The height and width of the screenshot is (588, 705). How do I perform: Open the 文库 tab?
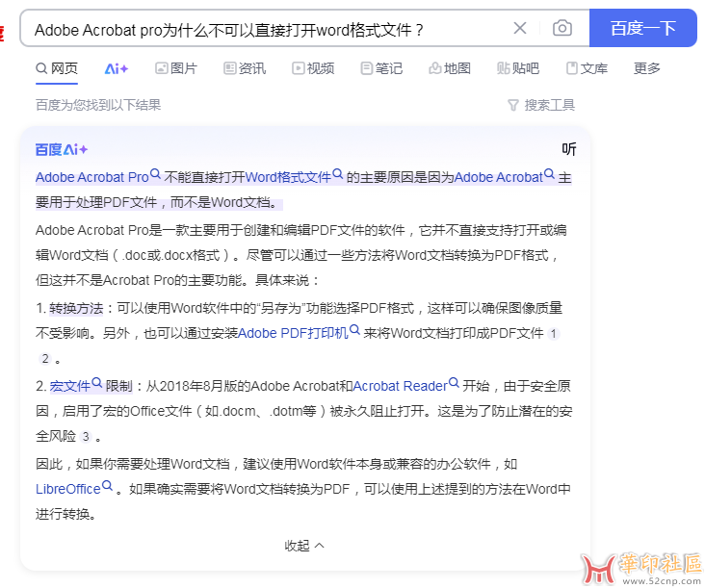(587, 68)
